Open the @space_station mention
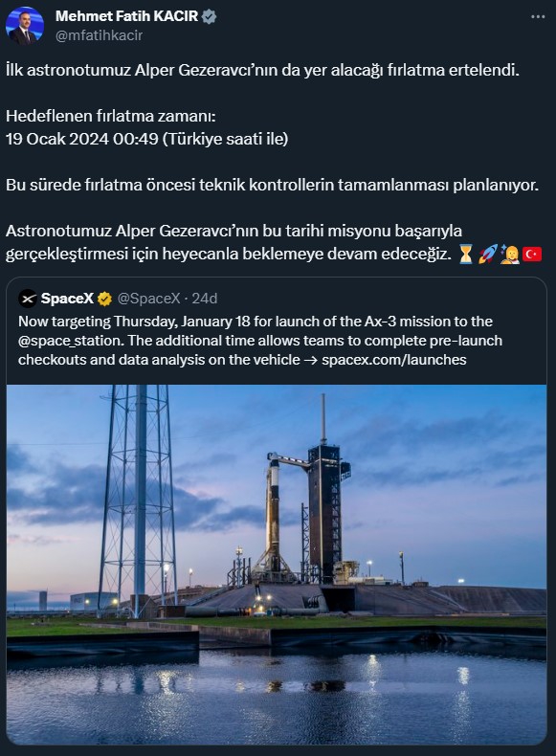Viewport: 556px width, 756px height. [72, 341]
